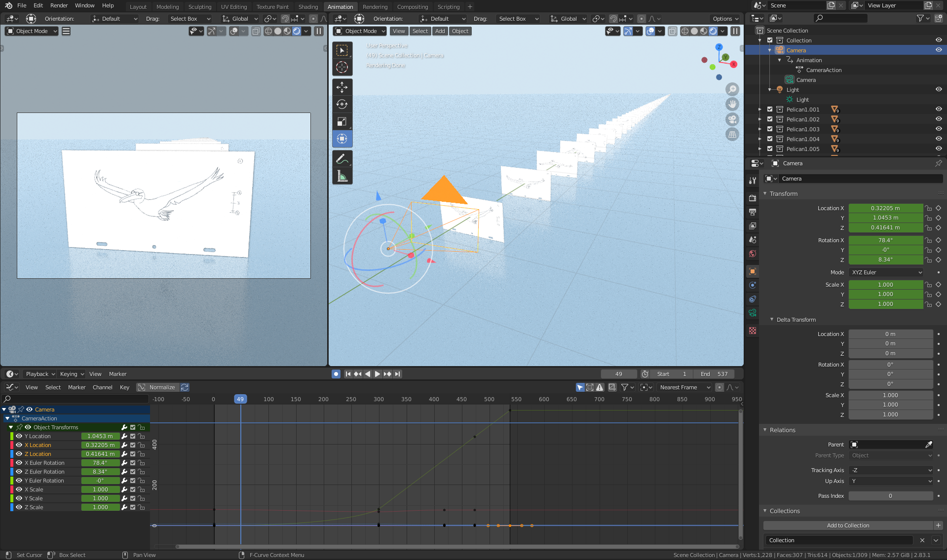This screenshot has height=560, width=947.
Task: Jump to the first frame
Action: point(348,374)
